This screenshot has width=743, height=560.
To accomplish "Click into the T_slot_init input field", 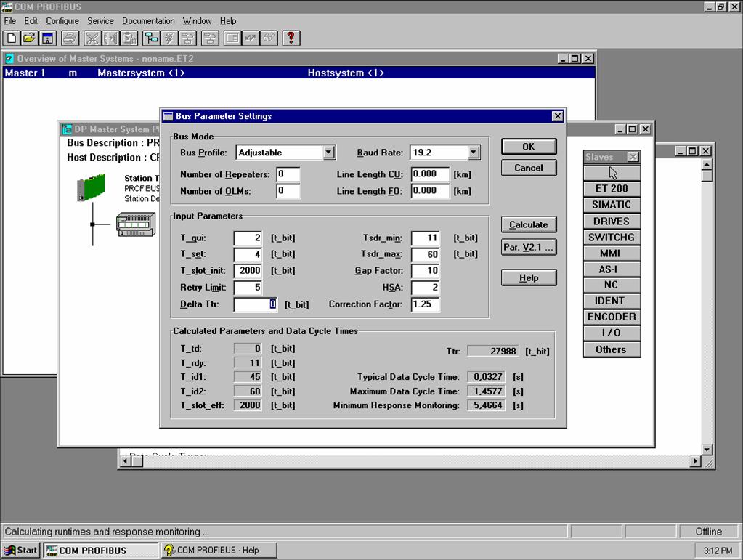I will pyautogui.click(x=248, y=271).
